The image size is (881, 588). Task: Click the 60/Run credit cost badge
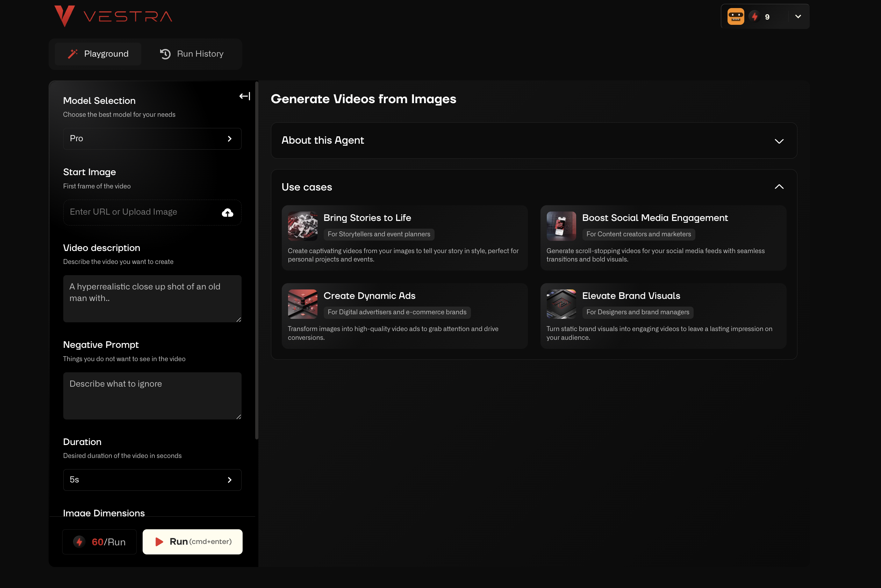[x=99, y=542]
